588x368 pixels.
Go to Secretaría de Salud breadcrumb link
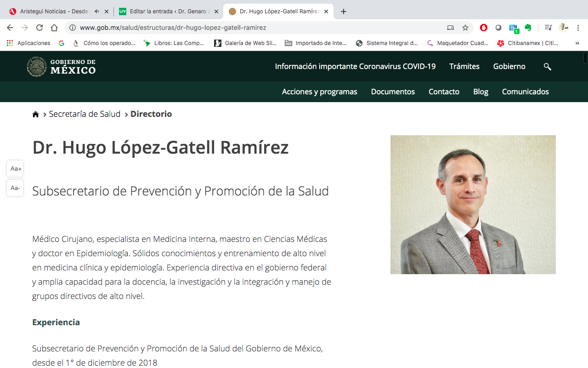pos(85,114)
